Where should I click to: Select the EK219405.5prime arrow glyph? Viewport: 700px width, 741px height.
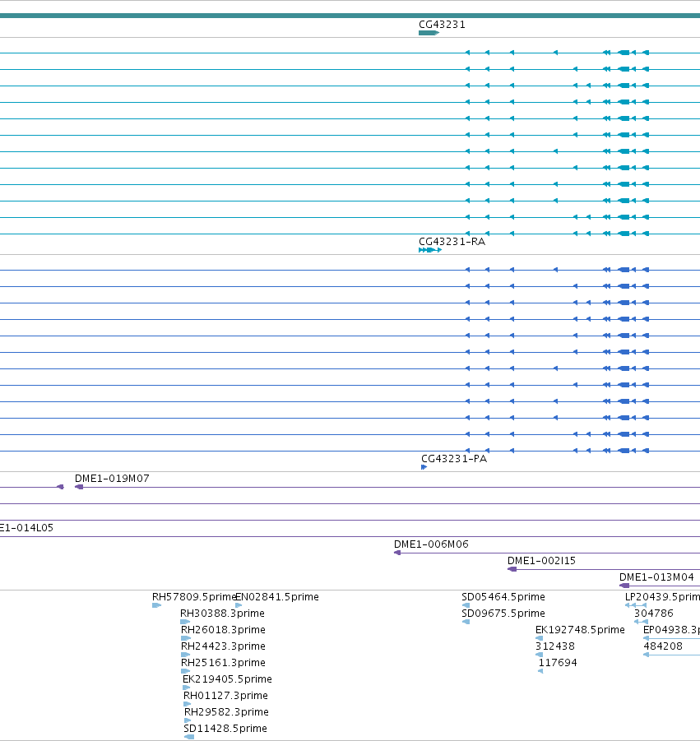click(x=186, y=688)
